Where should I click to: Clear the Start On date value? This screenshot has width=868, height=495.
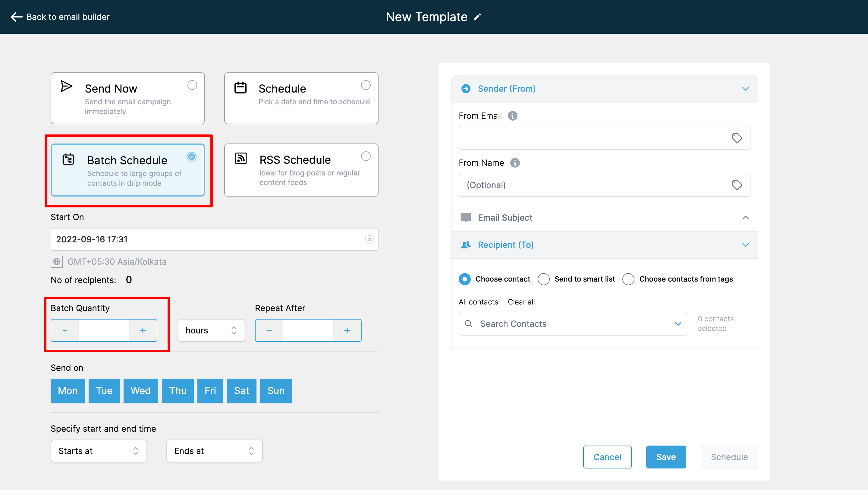pos(370,239)
